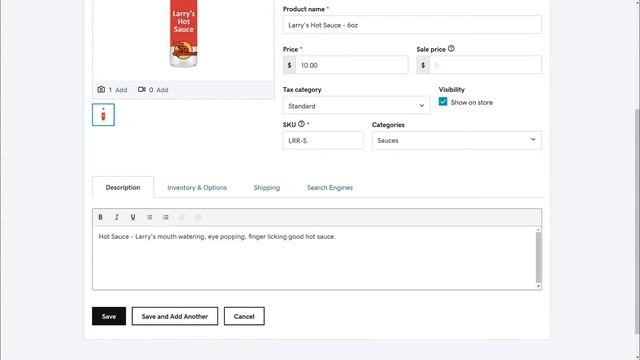The image size is (640, 360).
Task: Click the camera photo icon
Action: pyautogui.click(x=101, y=89)
